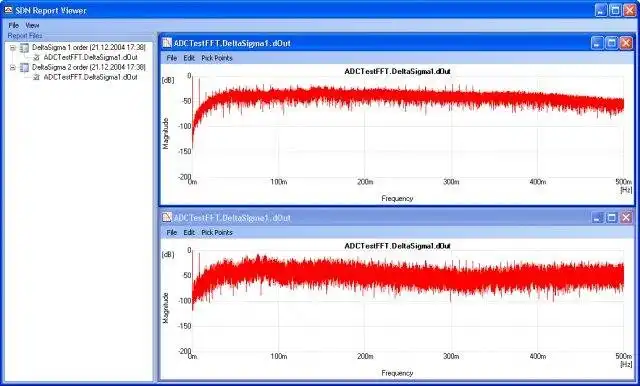
Task: Click the plot file icon under DeltaSigma 2 order
Action: point(36,77)
